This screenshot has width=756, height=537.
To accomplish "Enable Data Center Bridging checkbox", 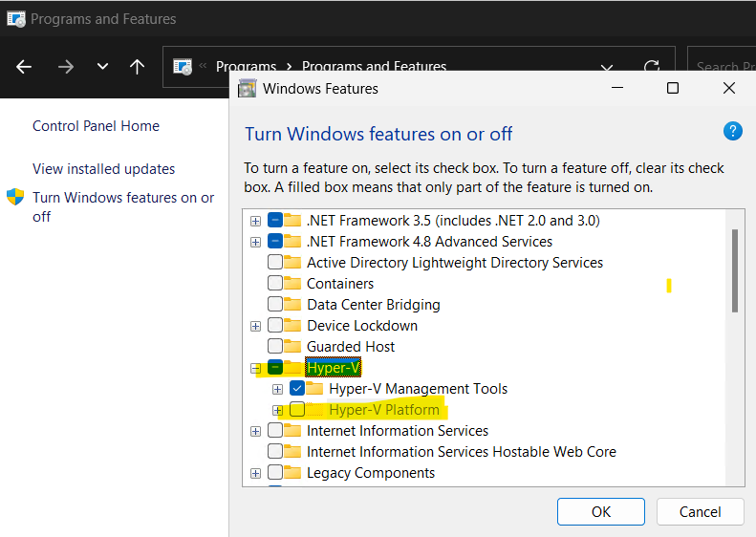I will pyautogui.click(x=275, y=304).
